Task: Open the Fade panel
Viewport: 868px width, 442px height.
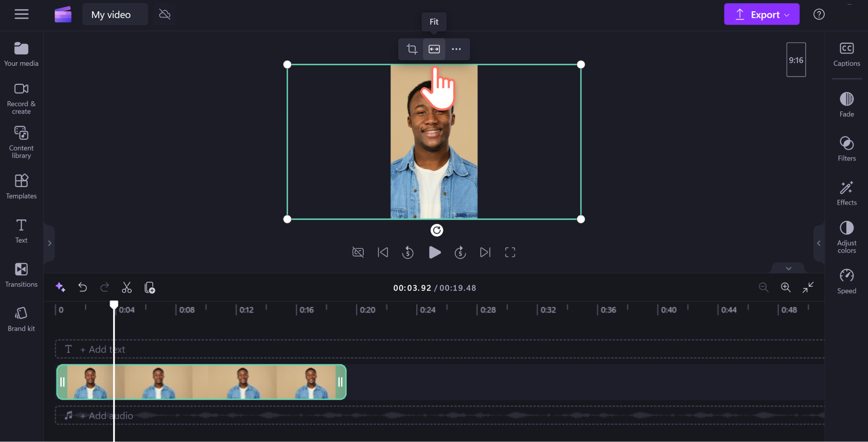Action: pyautogui.click(x=846, y=104)
